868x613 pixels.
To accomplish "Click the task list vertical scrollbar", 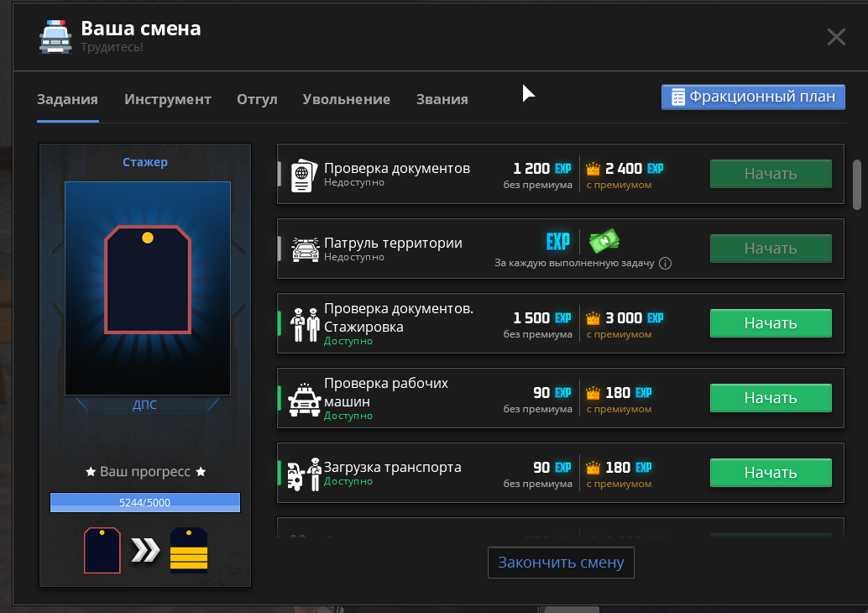I will (857, 185).
